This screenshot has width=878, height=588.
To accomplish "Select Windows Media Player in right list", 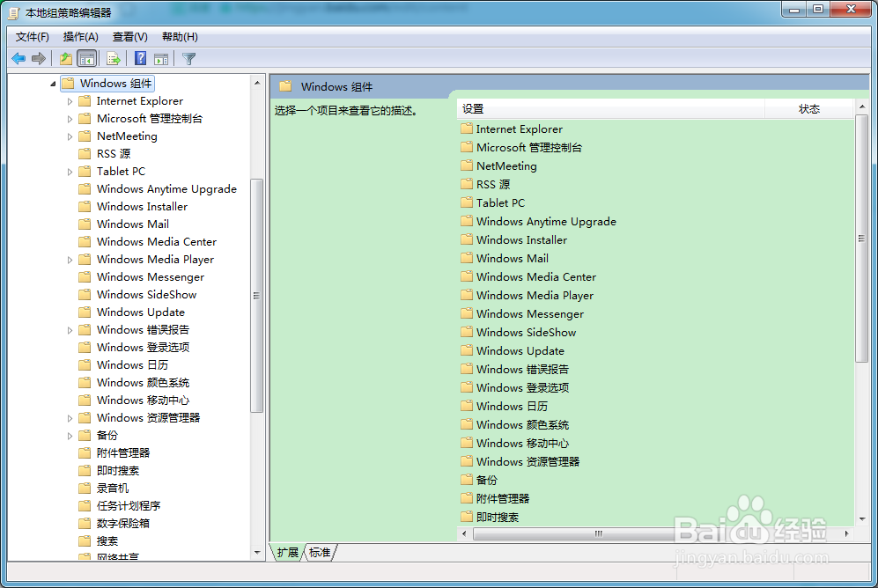I will point(535,296).
